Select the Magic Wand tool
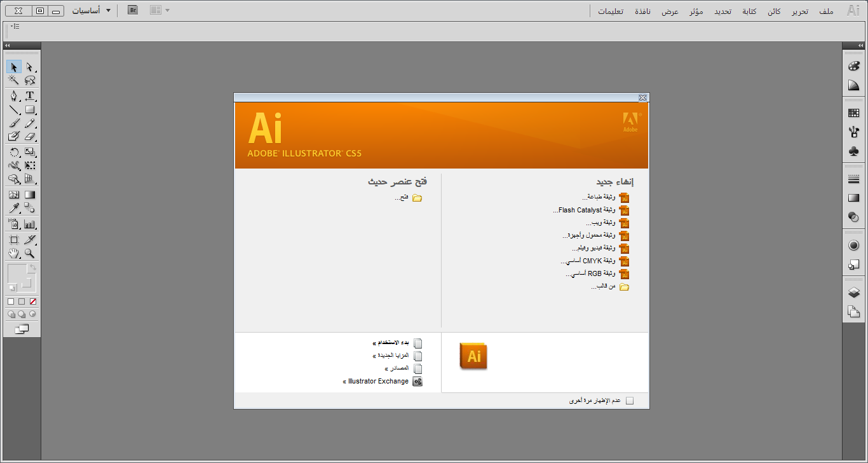This screenshot has width=868, height=463. [14, 81]
